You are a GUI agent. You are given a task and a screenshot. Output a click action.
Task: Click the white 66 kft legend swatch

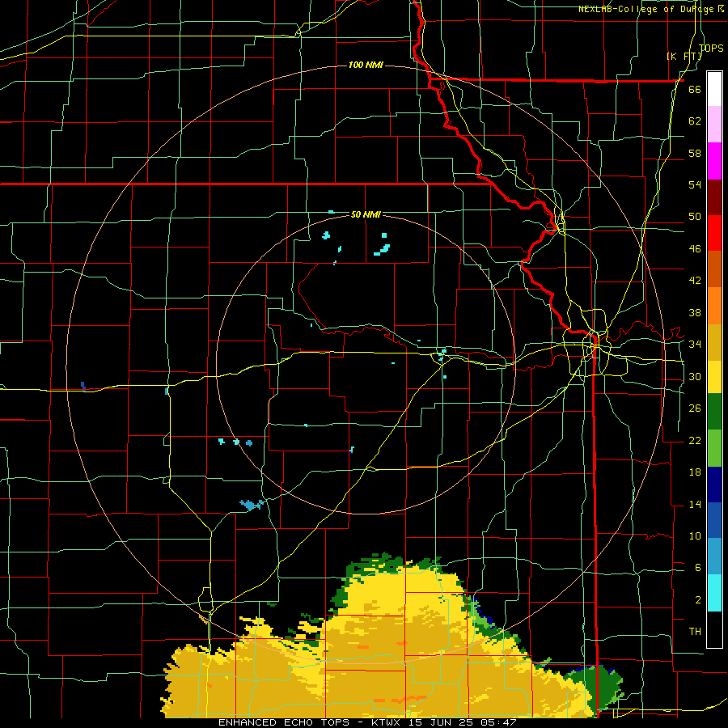[714, 89]
